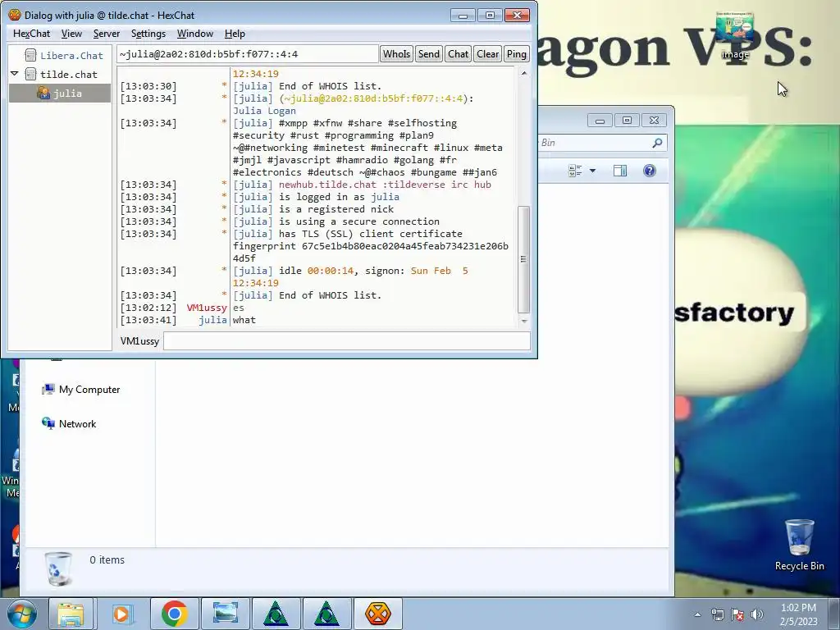The width and height of the screenshot is (840, 630).
Task: Open the Server menu
Action: [106, 34]
